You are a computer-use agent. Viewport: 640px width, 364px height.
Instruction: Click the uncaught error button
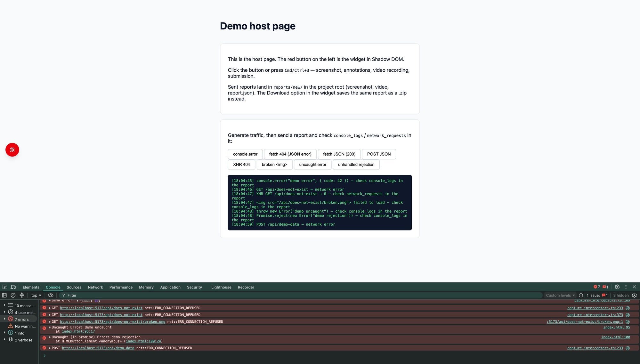click(312, 165)
